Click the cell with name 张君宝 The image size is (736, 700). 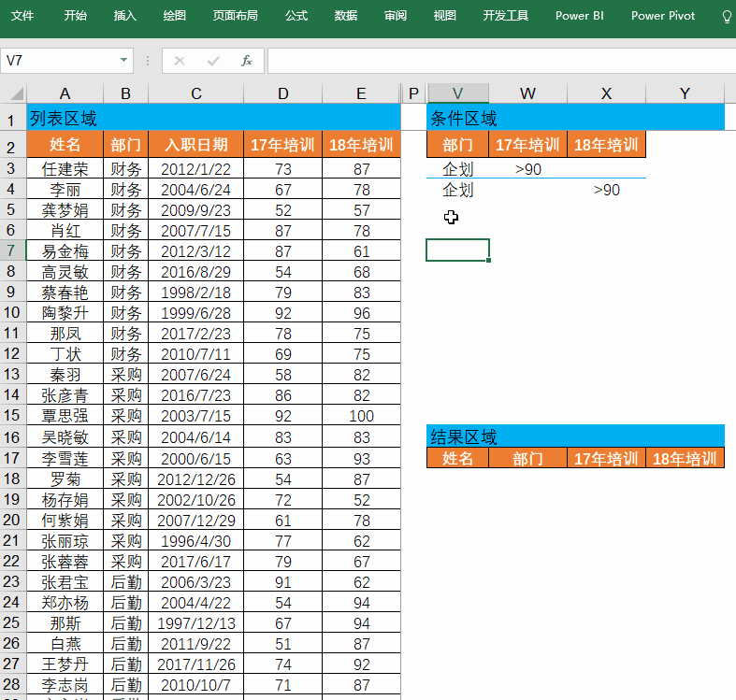click(x=65, y=581)
